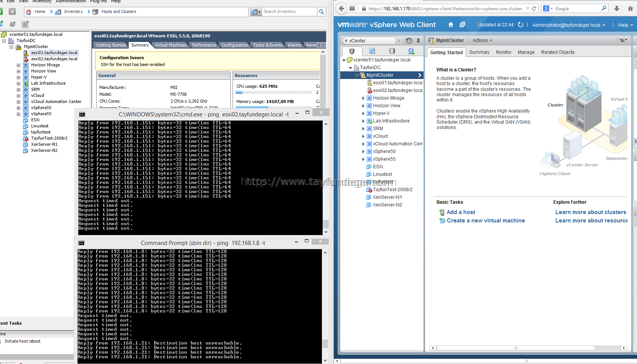This screenshot has width=637, height=364.
Task: Click the new cluster grid icon in toolbar
Action: point(25,24)
